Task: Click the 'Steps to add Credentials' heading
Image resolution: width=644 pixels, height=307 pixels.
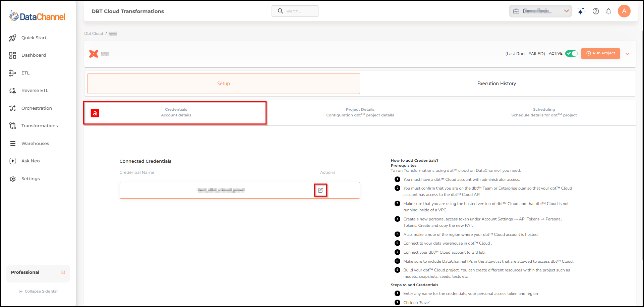Action: click(414, 285)
